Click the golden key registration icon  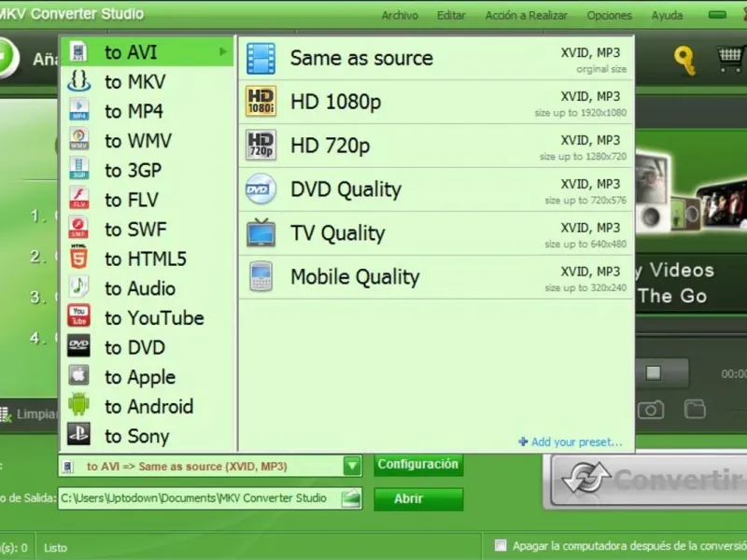tap(685, 61)
